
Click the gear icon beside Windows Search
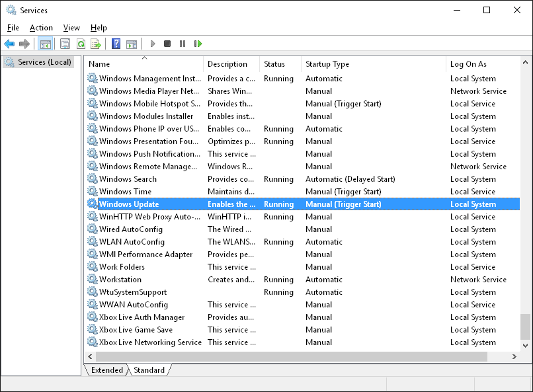tap(93, 178)
